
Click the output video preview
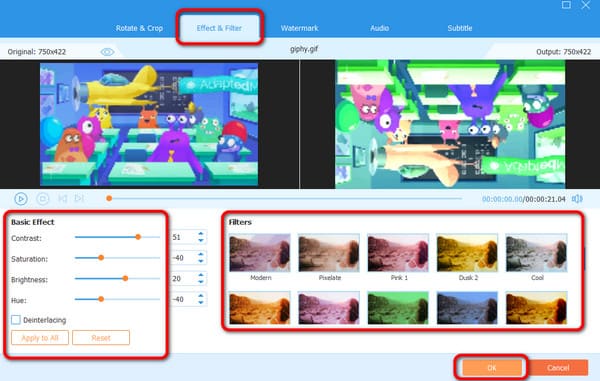click(450, 124)
